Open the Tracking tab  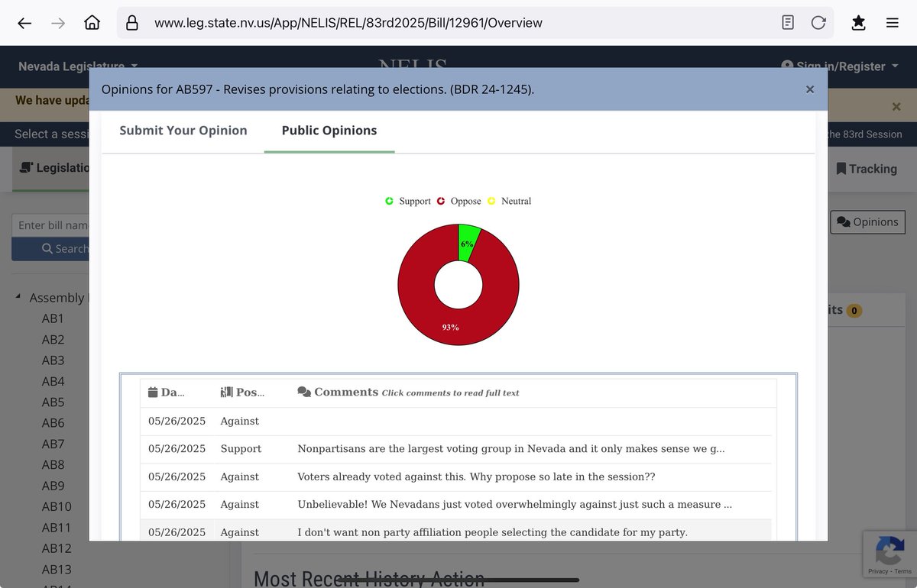pos(867,169)
